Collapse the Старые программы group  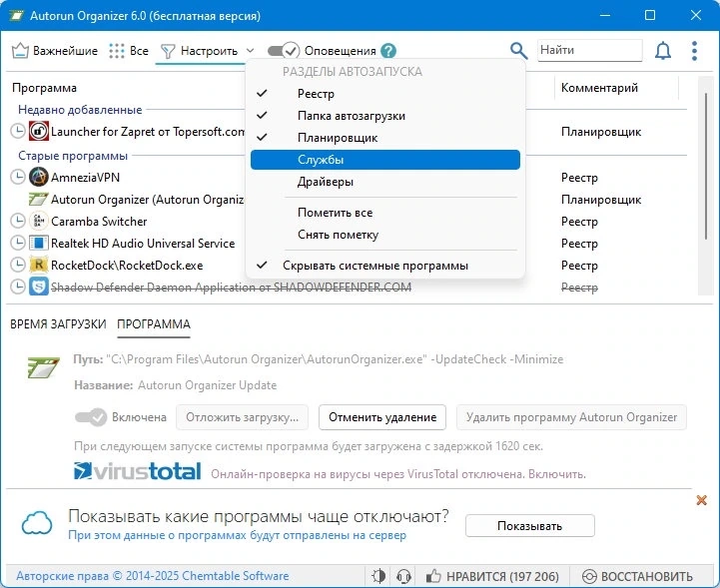click(73, 156)
